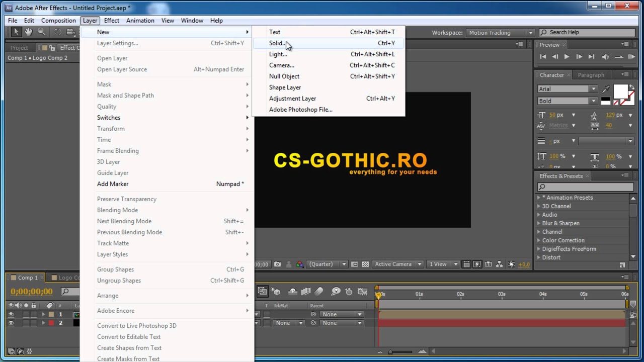Open the Preview panel options menu icon
644x362 pixels.
coord(625,45)
